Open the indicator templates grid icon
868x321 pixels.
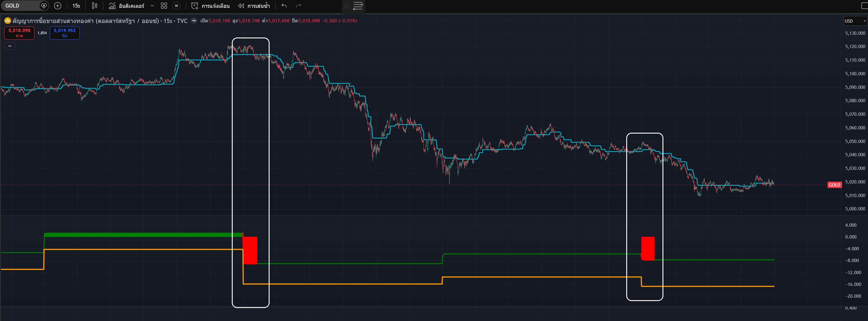click(x=164, y=6)
